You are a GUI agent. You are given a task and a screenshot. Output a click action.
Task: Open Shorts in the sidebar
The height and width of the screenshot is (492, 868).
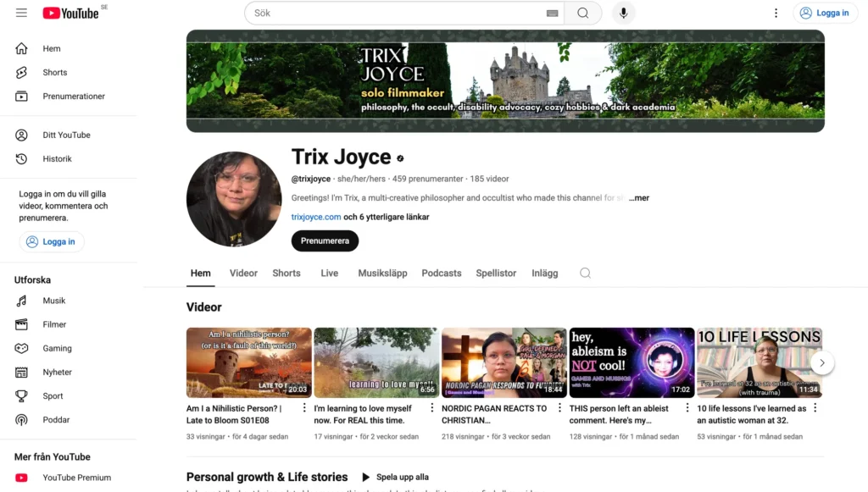(x=55, y=73)
